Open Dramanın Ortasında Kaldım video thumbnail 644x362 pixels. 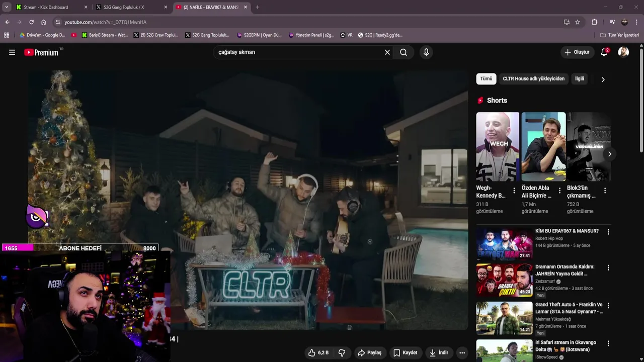coord(504,280)
